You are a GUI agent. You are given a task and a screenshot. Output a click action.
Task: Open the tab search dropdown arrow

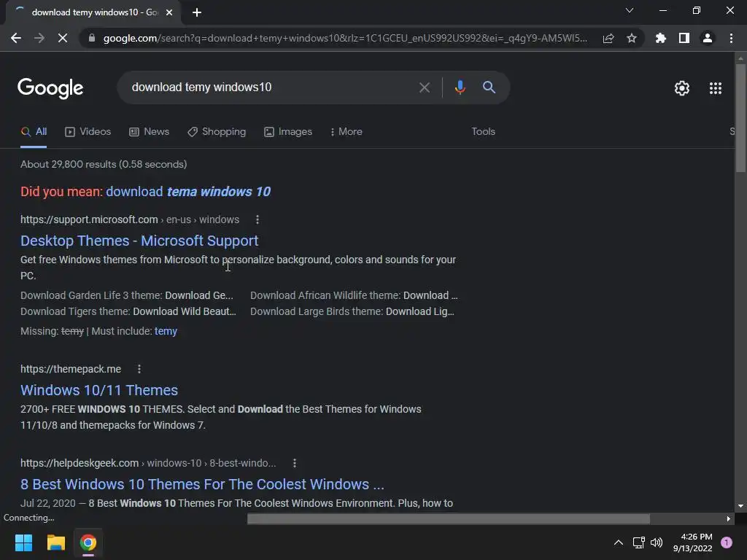(x=630, y=10)
